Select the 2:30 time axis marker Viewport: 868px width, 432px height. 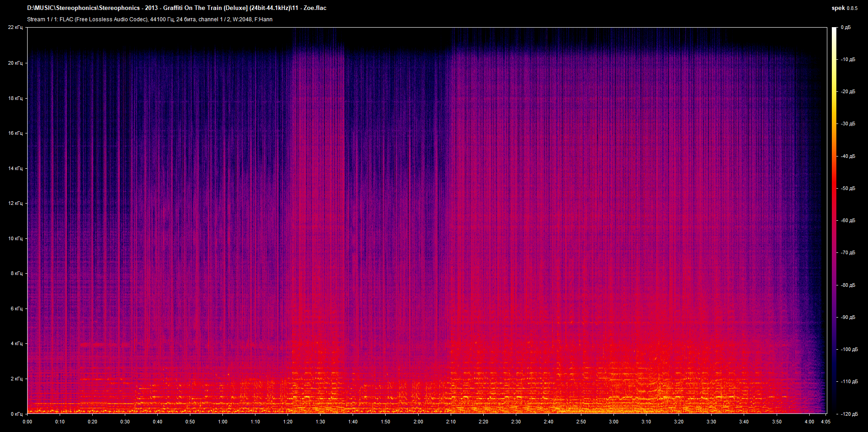tap(516, 422)
